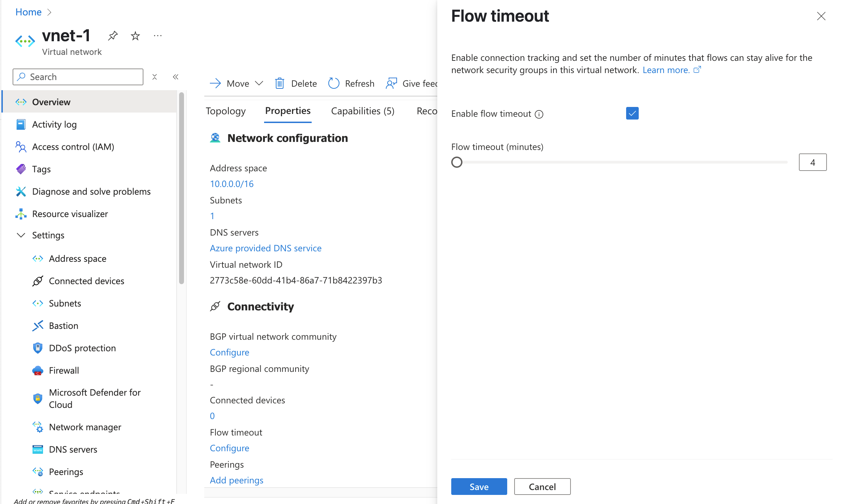Click the Delete trash icon

point(279,84)
